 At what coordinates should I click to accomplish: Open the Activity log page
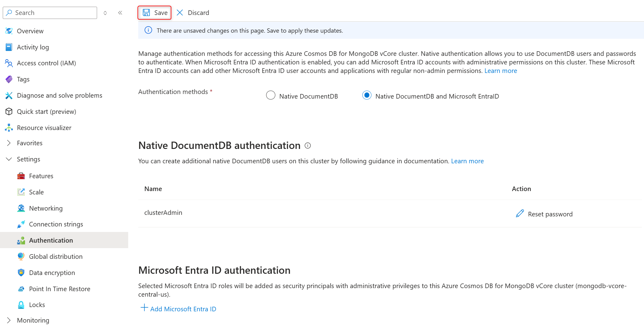(x=33, y=47)
